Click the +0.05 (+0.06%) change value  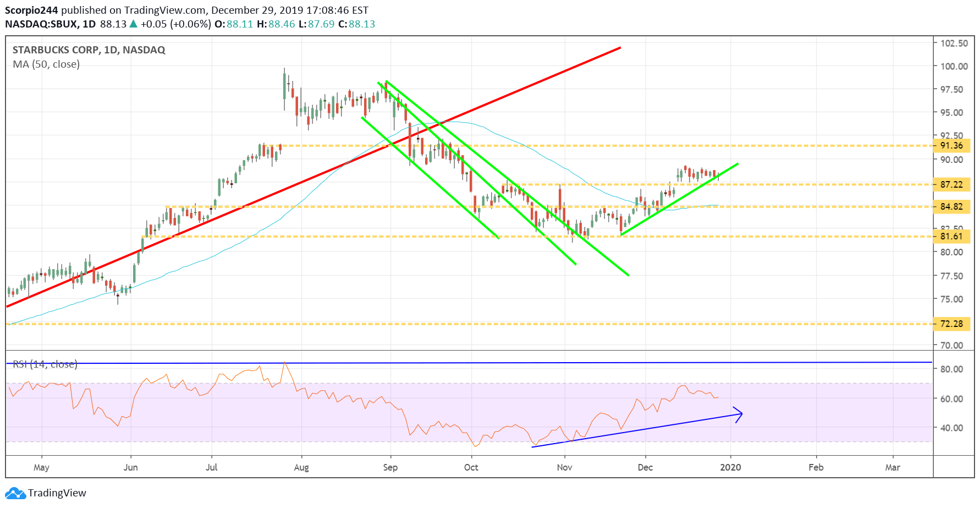coord(176,24)
